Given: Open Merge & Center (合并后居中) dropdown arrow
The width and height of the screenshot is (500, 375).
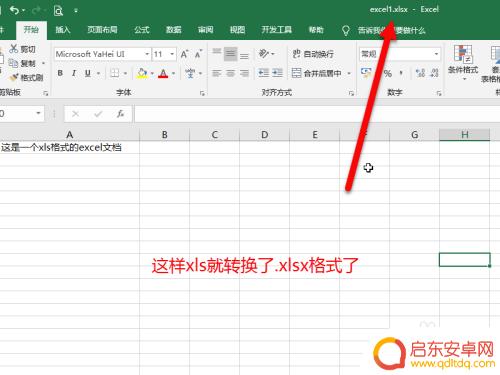Looking at the screenshot, I should pos(349,73).
